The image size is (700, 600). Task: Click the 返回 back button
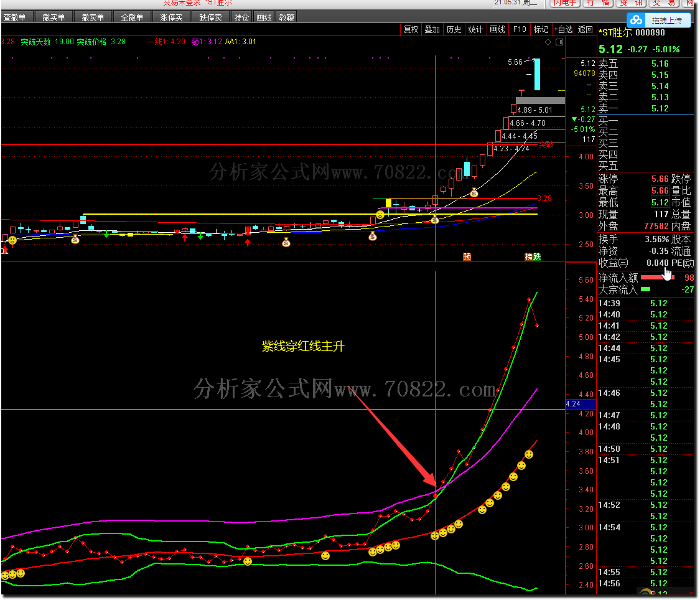[585, 29]
